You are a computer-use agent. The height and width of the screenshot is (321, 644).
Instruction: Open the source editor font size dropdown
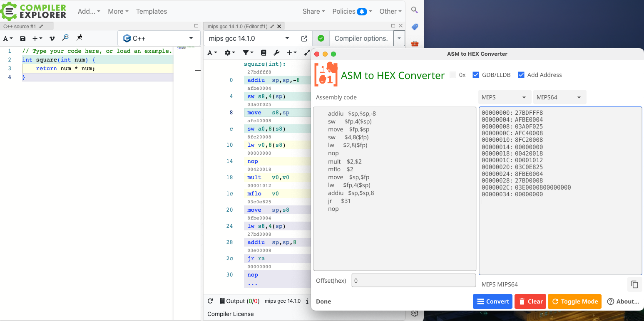click(x=8, y=38)
